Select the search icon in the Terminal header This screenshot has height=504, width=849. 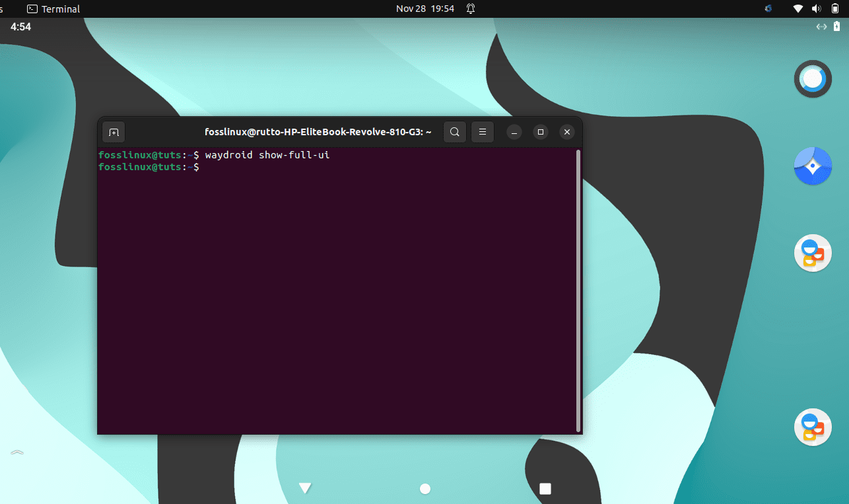(x=454, y=132)
